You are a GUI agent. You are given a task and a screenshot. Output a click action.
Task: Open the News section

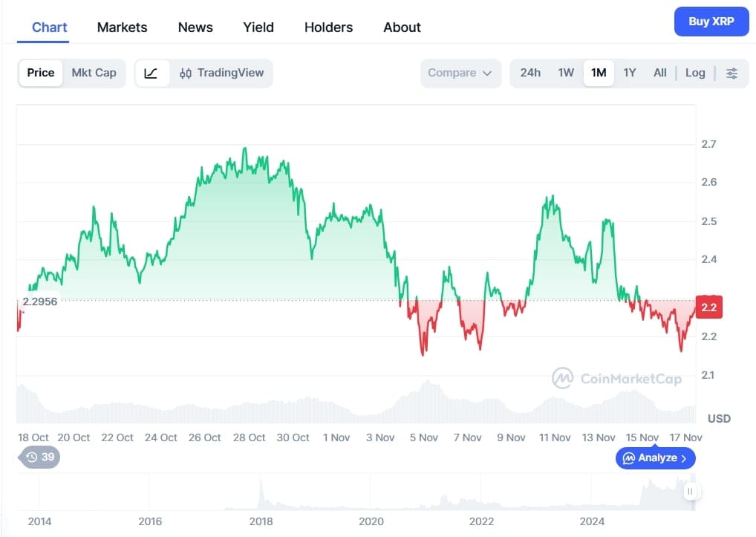(x=195, y=27)
